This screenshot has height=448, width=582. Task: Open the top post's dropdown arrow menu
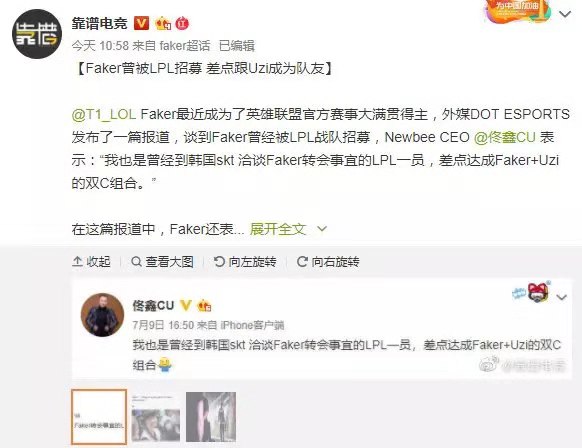coord(565,14)
